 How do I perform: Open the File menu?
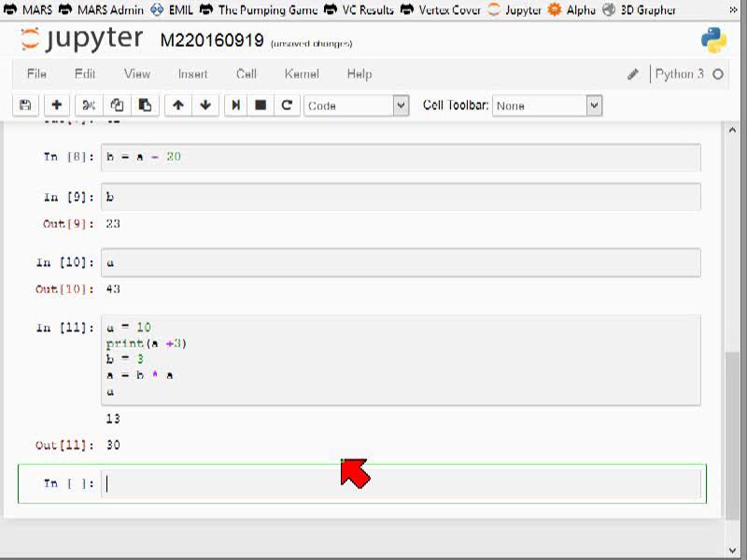point(36,75)
